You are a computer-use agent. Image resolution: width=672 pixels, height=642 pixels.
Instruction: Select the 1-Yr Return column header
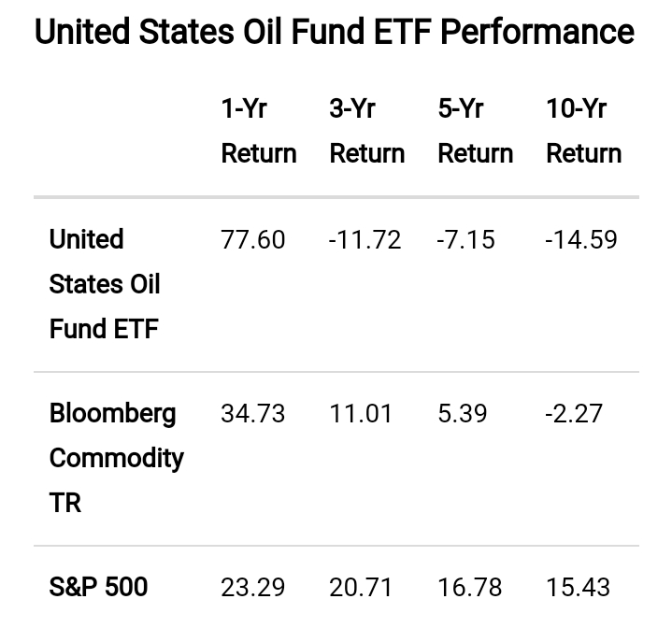click(258, 131)
